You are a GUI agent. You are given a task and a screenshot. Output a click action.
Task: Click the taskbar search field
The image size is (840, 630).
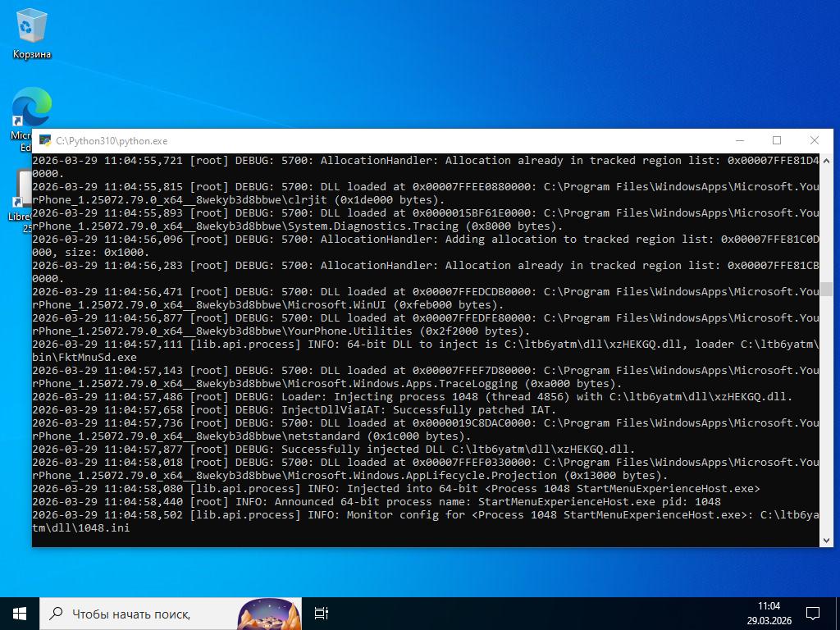click(x=139, y=613)
